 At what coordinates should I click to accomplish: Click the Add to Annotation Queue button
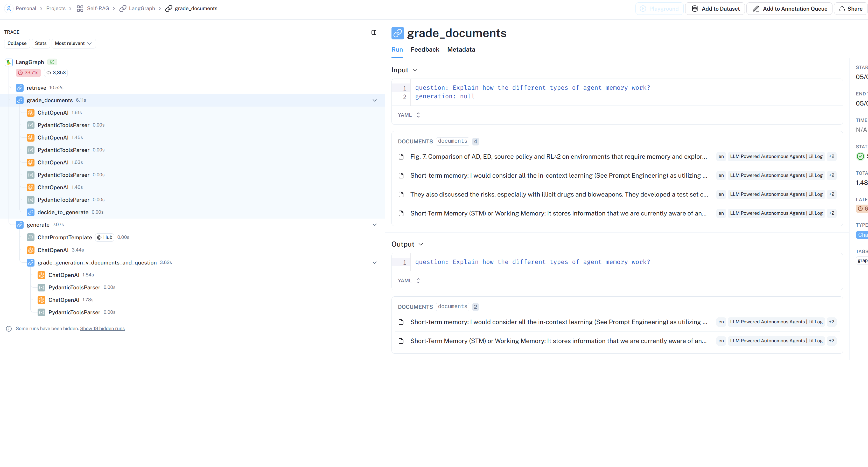click(x=789, y=9)
